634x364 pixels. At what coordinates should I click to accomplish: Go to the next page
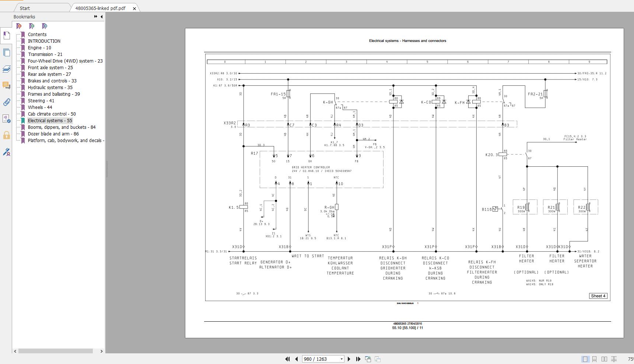[x=349, y=359]
